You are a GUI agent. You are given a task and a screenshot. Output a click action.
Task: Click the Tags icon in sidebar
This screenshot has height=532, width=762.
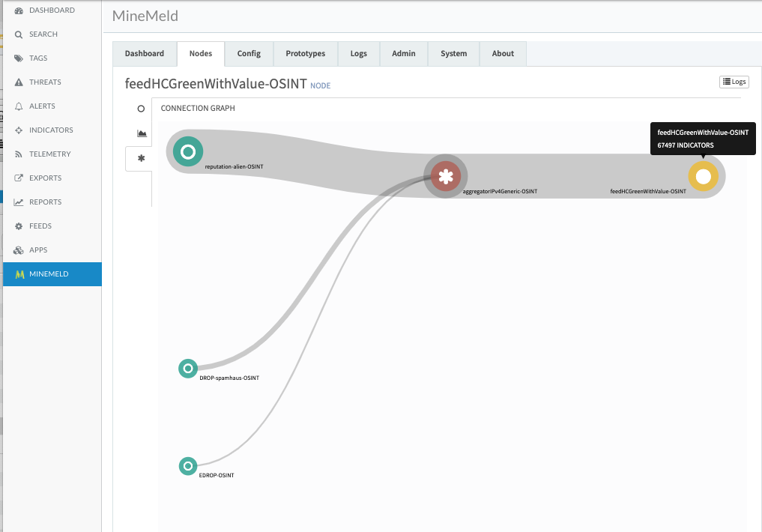(x=19, y=58)
